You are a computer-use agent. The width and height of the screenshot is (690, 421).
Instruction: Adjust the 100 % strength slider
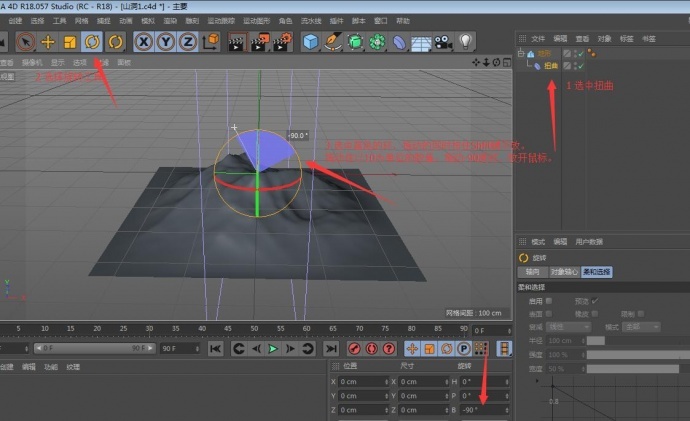pyautogui.click(x=638, y=355)
